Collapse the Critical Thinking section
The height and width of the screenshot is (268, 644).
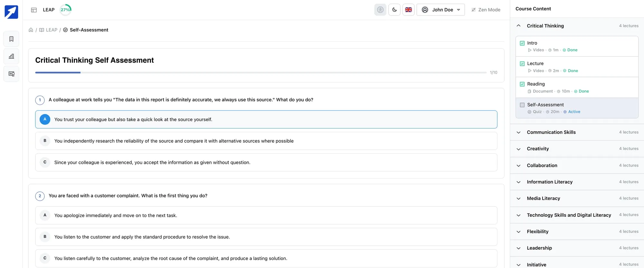click(577, 26)
